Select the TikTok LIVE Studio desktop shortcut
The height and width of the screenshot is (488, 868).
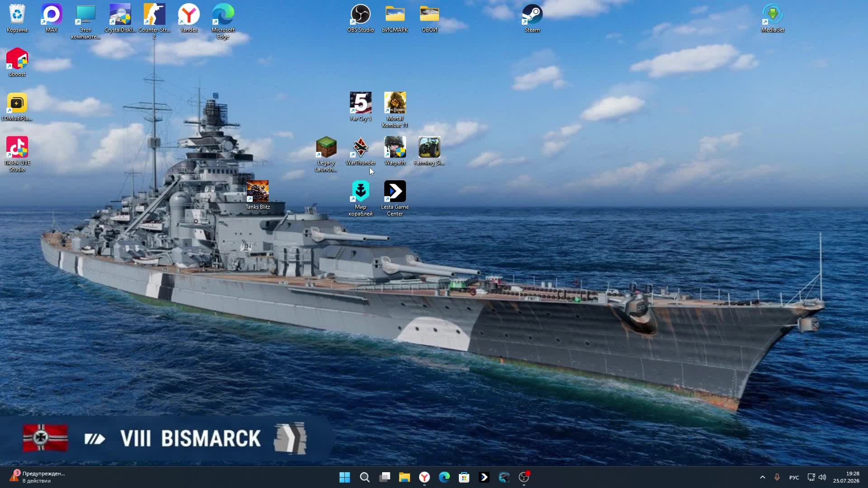tap(17, 155)
